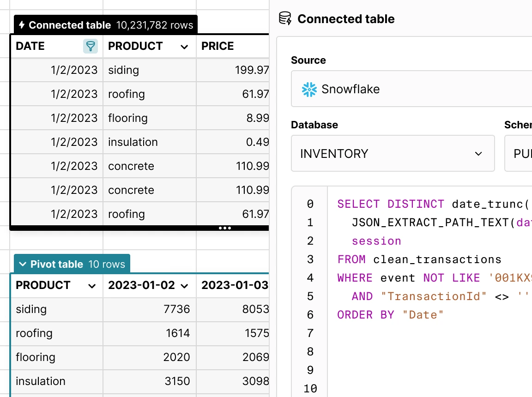Click the database icon beside Connected table heading
Image resolution: width=532 pixels, height=397 pixels.
[x=285, y=19]
